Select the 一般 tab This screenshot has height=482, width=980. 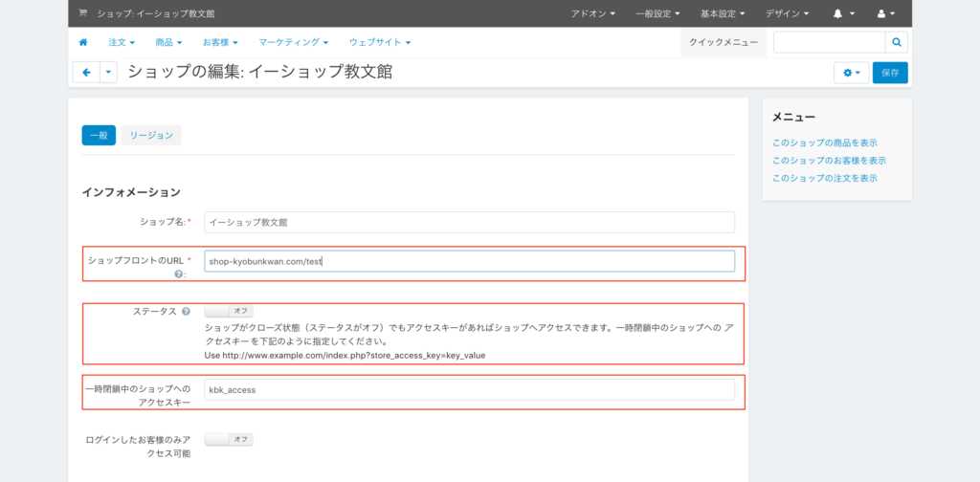coord(99,136)
